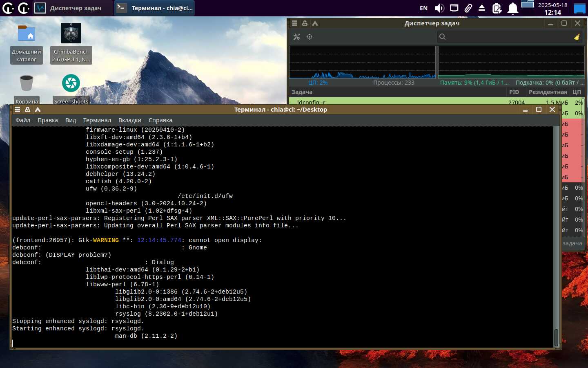Open the window menu icon of Диспетчер задач
Viewport: 588px width, 368px height.
(x=294, y=23)
